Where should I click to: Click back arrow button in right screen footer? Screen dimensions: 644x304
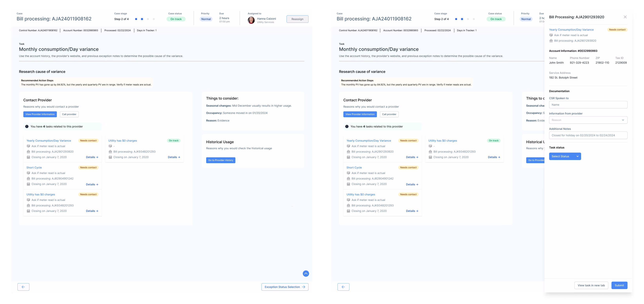(x=343, y=287)
